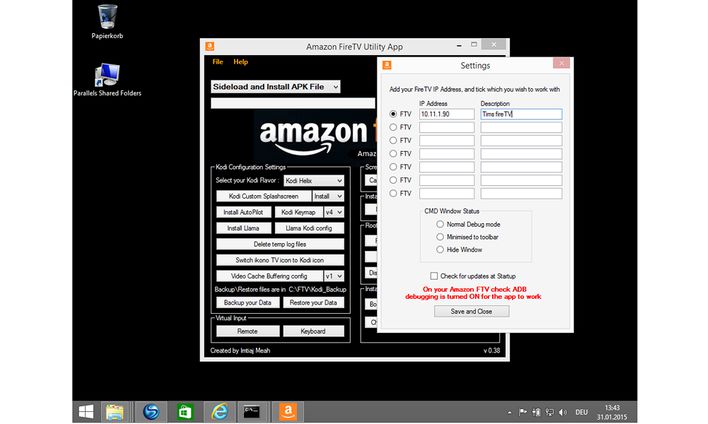Click Switch ikono TV icon button
This screenshot has width=708, height=424.
click(x=280, y=260)
